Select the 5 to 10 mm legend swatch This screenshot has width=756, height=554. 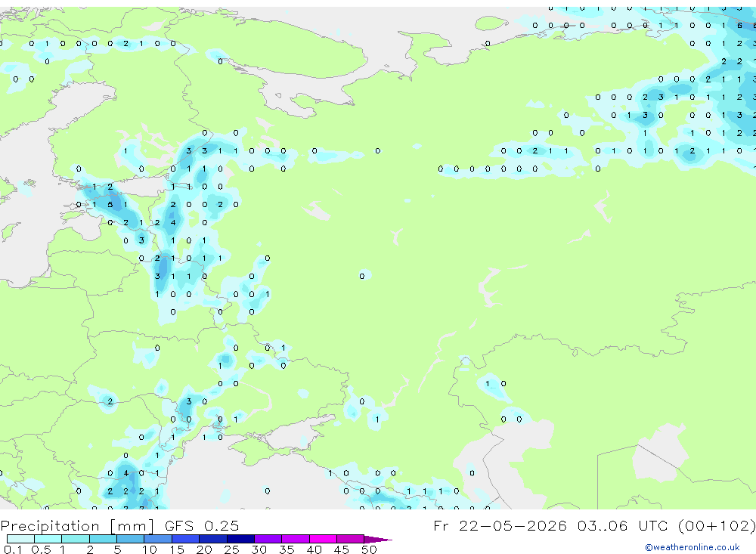pyautogui.click(x=130, y=539)
